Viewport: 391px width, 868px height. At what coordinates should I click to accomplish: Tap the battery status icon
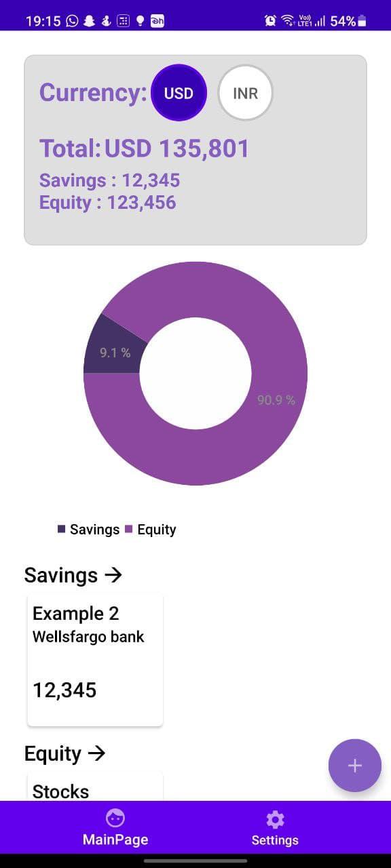pos(362,21)
